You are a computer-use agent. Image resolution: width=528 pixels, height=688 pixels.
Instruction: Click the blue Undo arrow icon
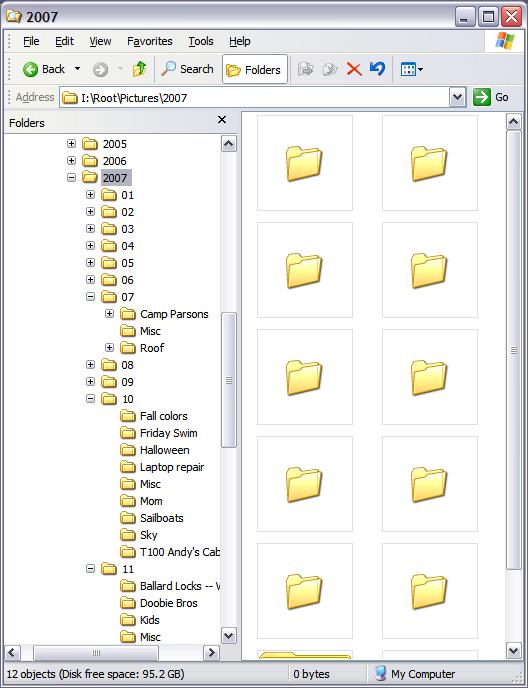point(377,69)
